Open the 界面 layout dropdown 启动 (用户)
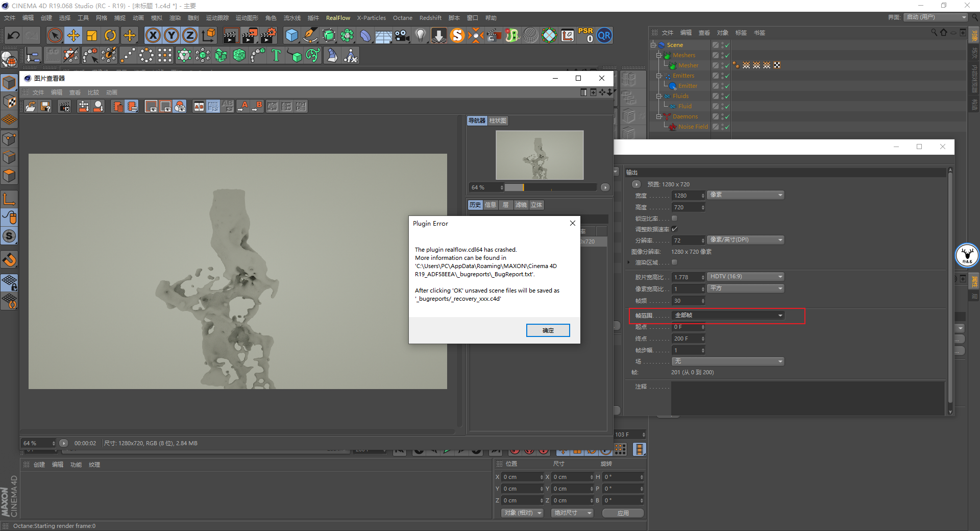 [x=936, y=17]
